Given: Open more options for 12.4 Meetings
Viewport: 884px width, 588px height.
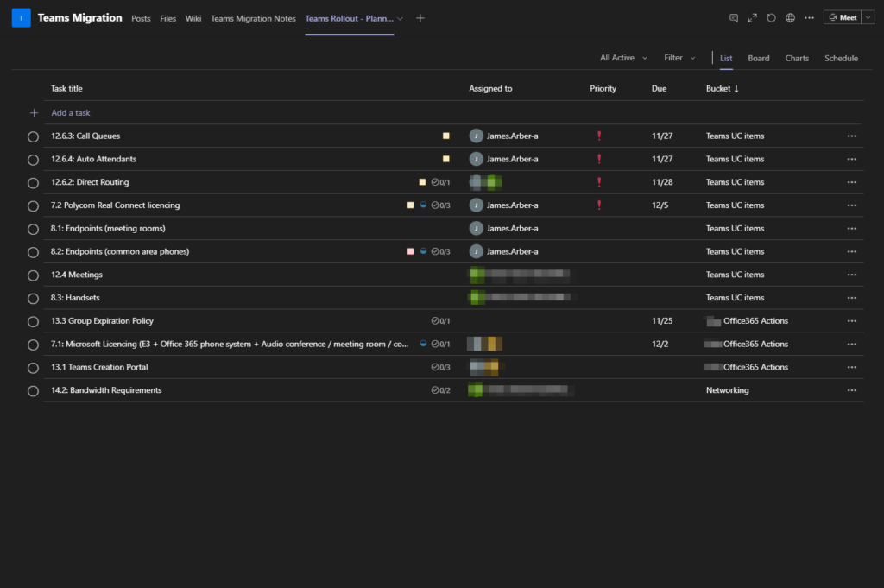Looking at the screenshot, I should click(851, 275).
